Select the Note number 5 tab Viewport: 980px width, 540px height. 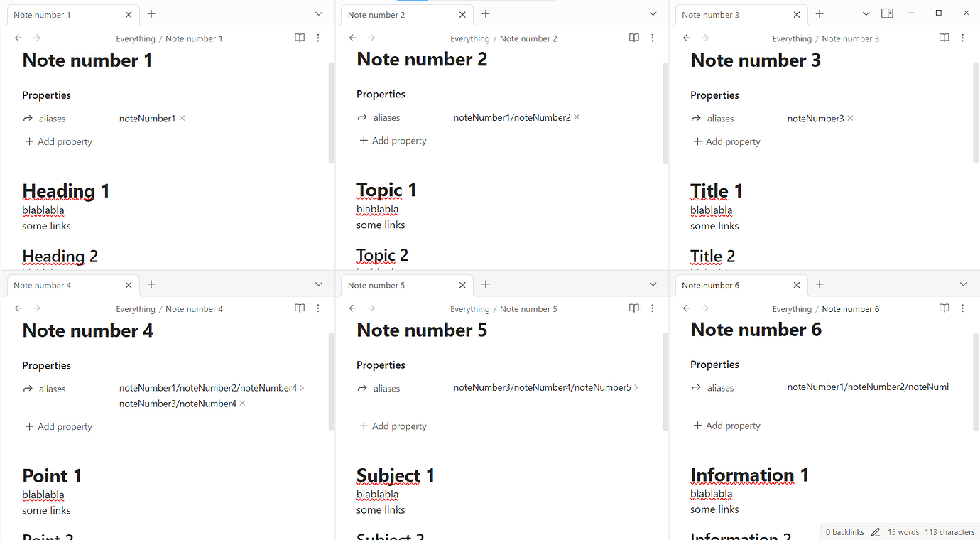tap(376, 284)
